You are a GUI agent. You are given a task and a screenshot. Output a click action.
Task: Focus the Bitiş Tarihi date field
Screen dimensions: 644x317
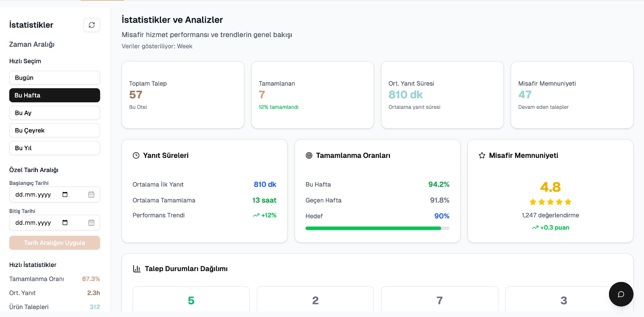(55, 223)
